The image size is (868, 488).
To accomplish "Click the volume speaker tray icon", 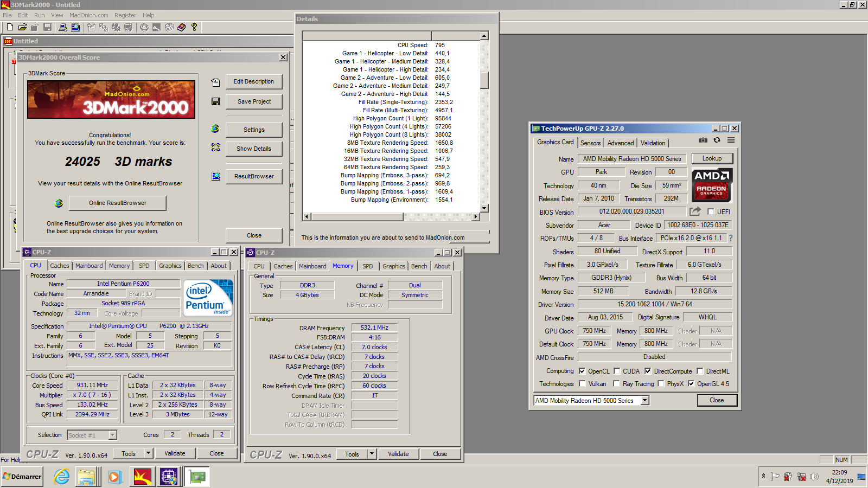I will pos(814,477).
